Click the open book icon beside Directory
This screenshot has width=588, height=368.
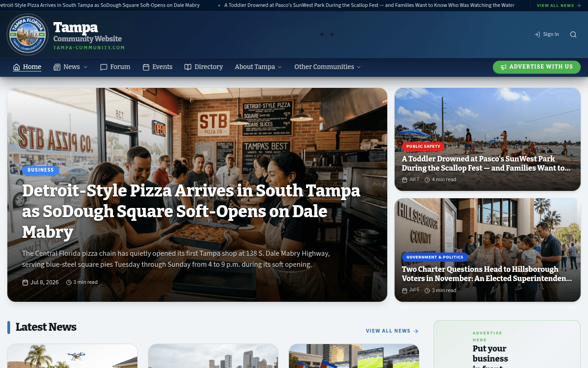pyautogui.click(x=188, y=67)
